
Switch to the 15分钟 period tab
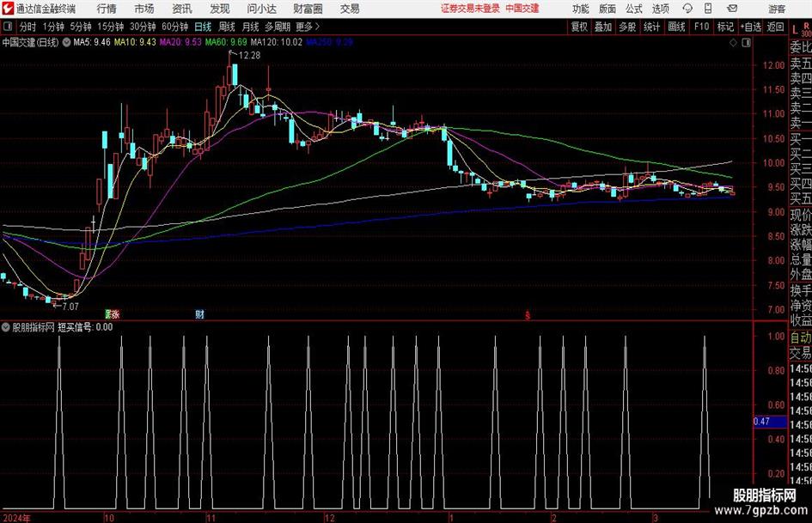click(x=111, y=27)
